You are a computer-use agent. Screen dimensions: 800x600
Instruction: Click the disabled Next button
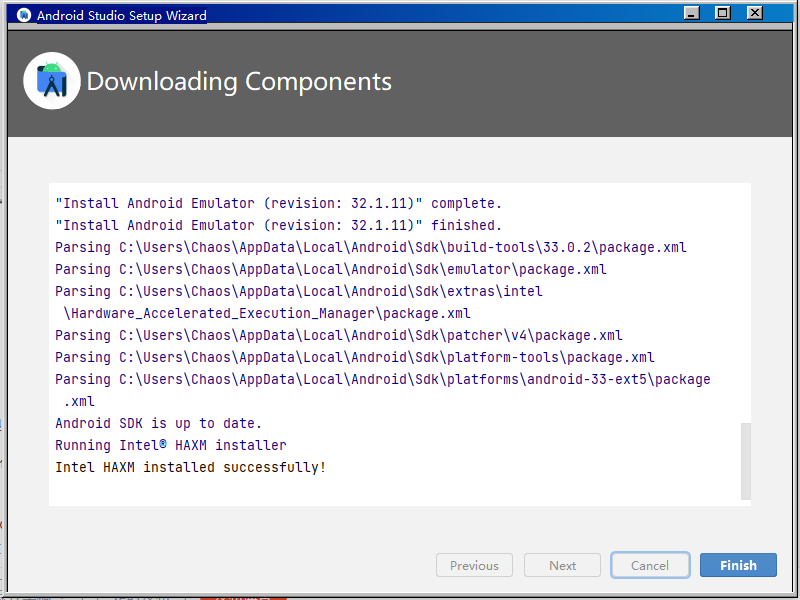pos(562,565)
